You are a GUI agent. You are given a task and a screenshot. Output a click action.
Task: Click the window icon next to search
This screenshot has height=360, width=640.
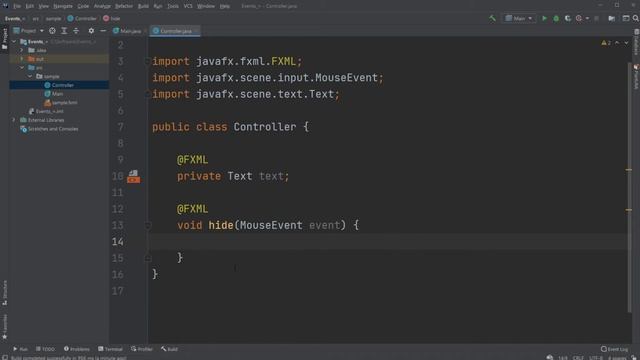tap(626, 18)
